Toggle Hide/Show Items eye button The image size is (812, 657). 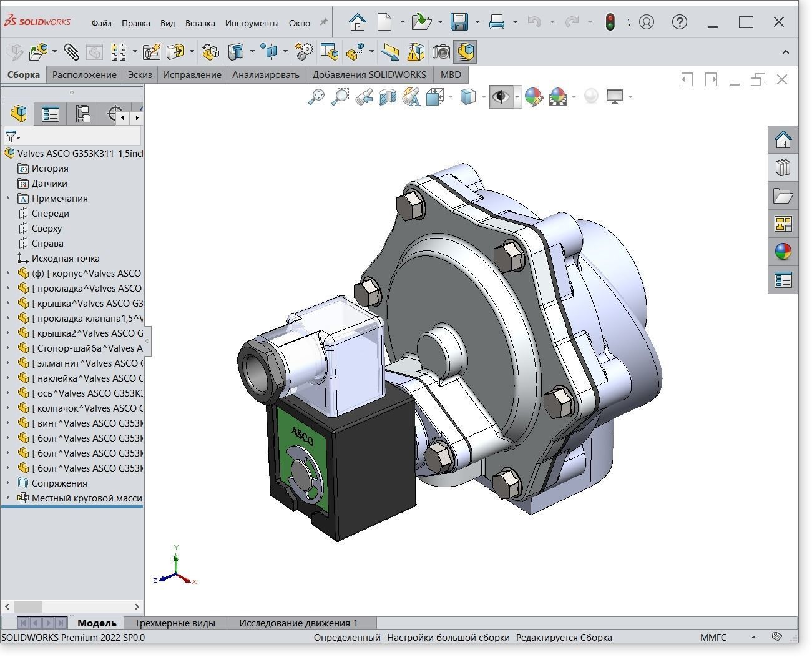[x=500, y=97]
